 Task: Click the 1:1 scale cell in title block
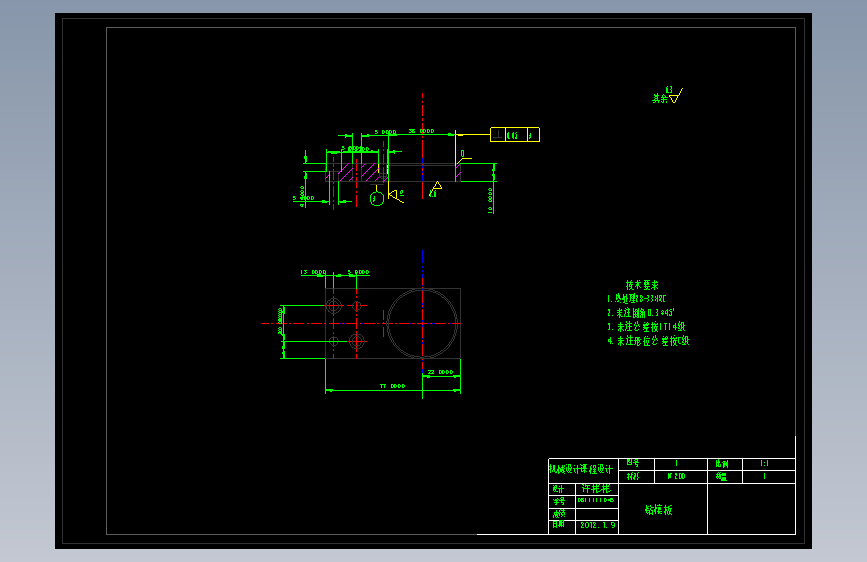(764, 464)
